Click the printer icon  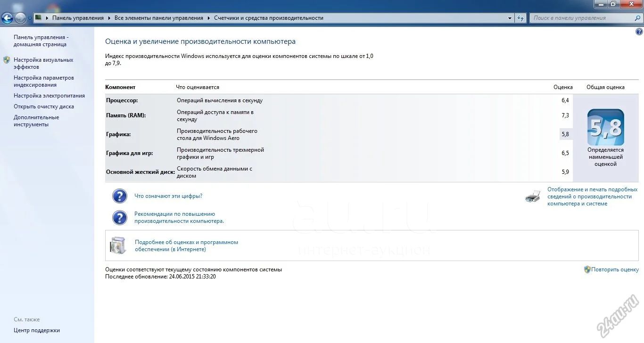(x=533, y=196)
